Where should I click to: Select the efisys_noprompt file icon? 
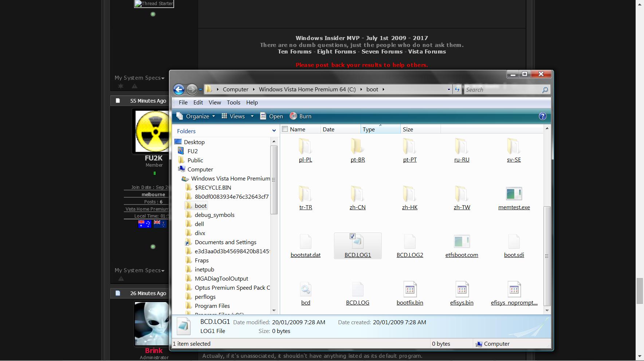(x=514, y=289)
